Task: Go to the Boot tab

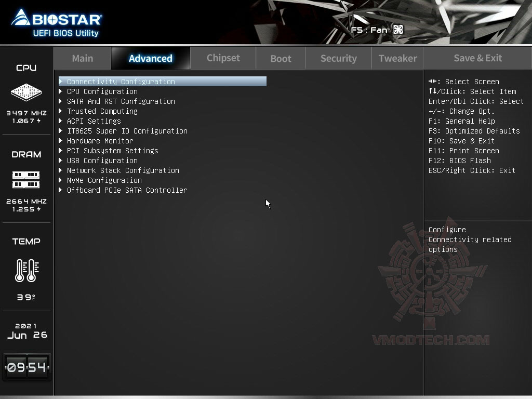Action: click(281, 58)
